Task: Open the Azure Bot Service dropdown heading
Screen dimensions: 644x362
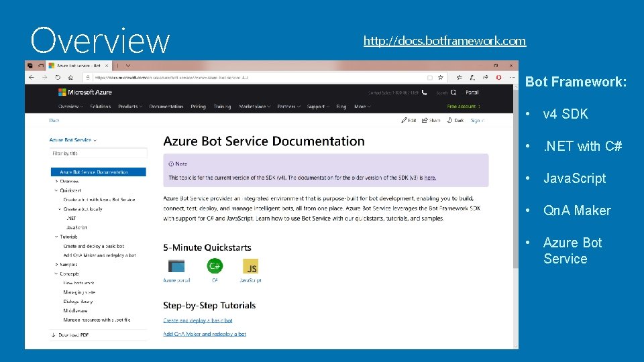Action: pyautogui.click(x=72, y=140)
